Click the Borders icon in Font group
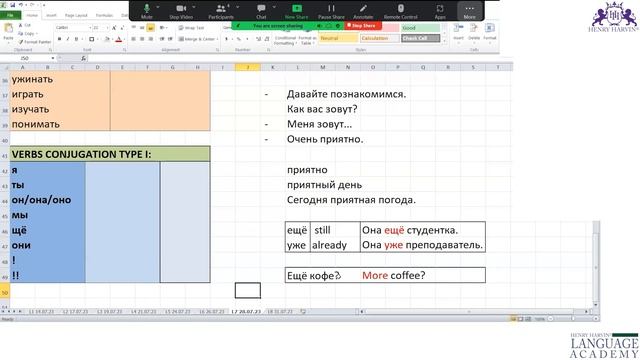 tap(91, 39)
